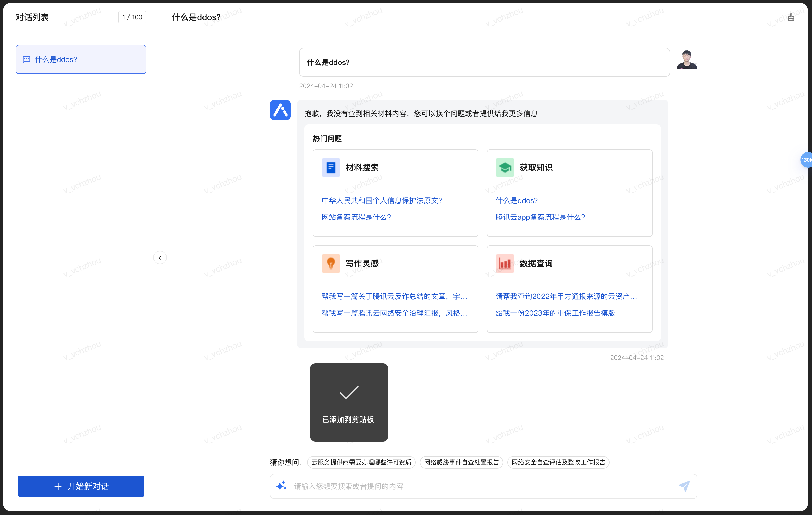
Task: Click the checkmark in clipboard toast
Action: click(x=349, y=392)
